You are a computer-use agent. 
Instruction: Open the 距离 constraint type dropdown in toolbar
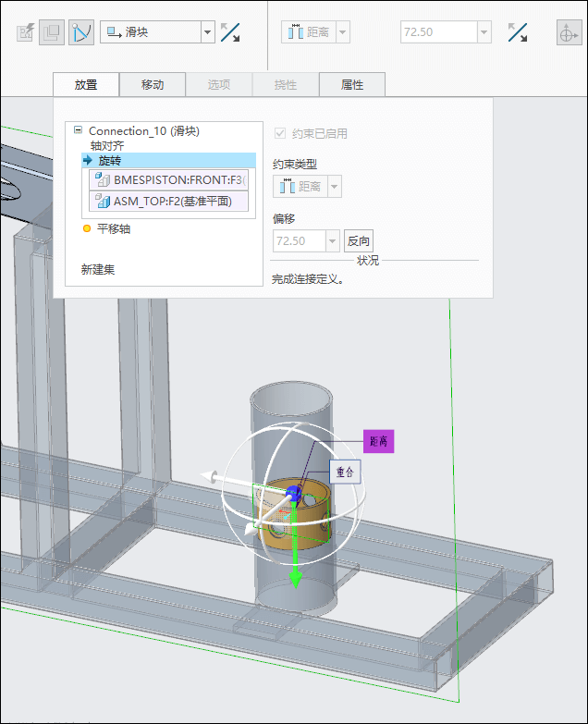point(342,32)
